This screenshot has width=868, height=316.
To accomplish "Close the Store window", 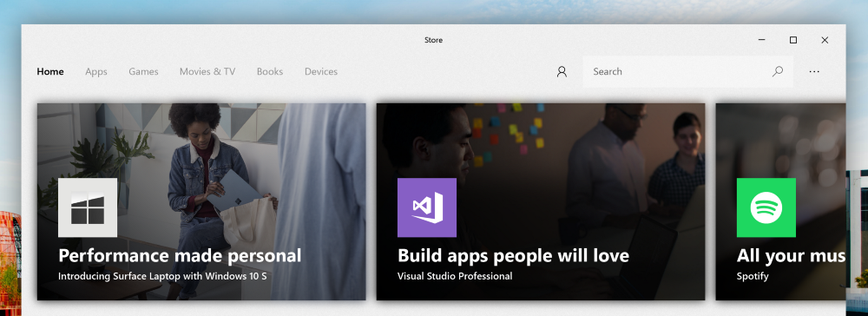I will [825, 40].
